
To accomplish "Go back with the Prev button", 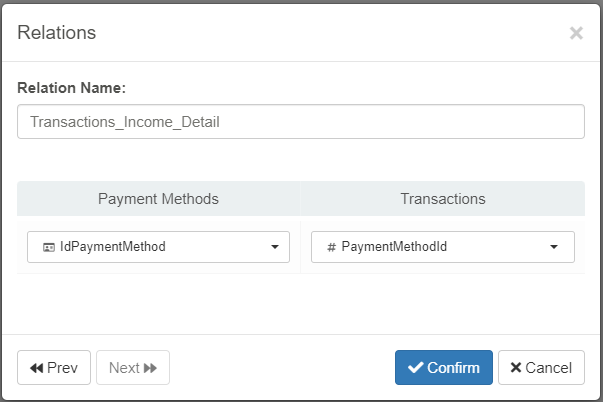I will click(x=54, y=367).
